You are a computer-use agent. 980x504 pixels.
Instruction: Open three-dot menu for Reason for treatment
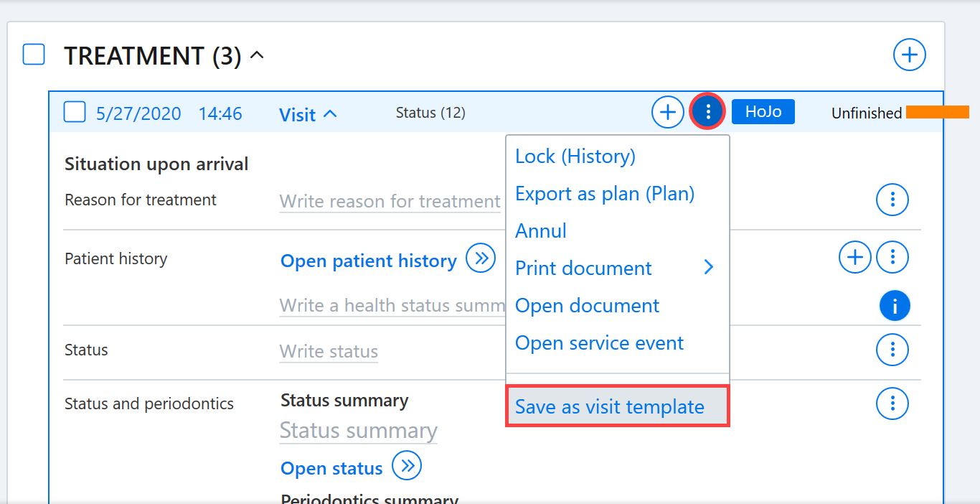pyautogui.click(x=892, y=199)
